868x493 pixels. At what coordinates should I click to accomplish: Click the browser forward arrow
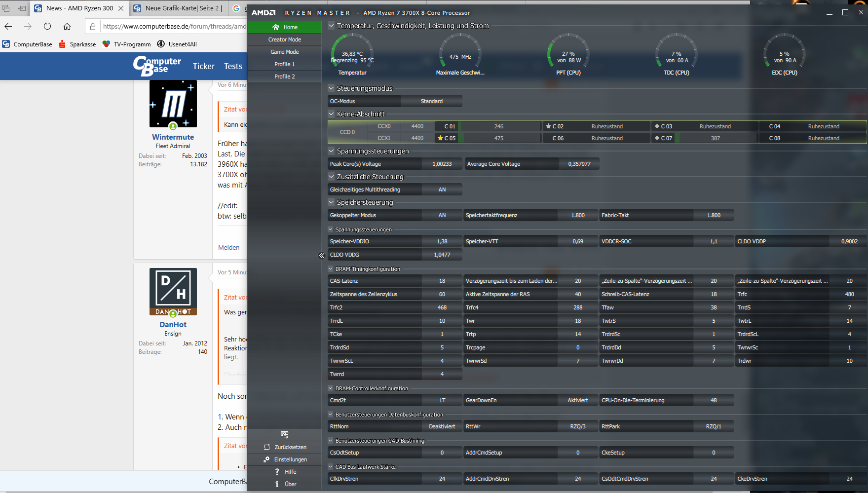click(x=28, y=26)
